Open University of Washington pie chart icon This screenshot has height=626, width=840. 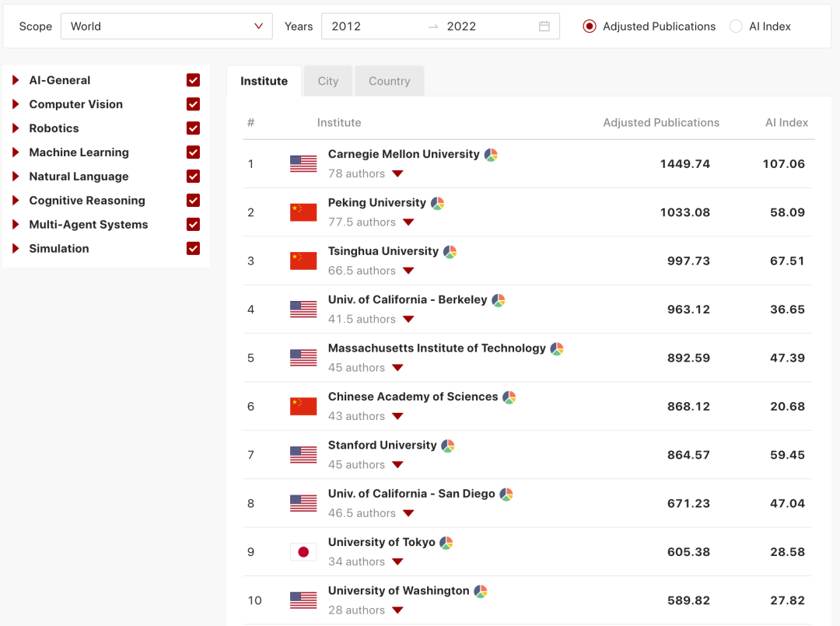(x=481, y=591)
